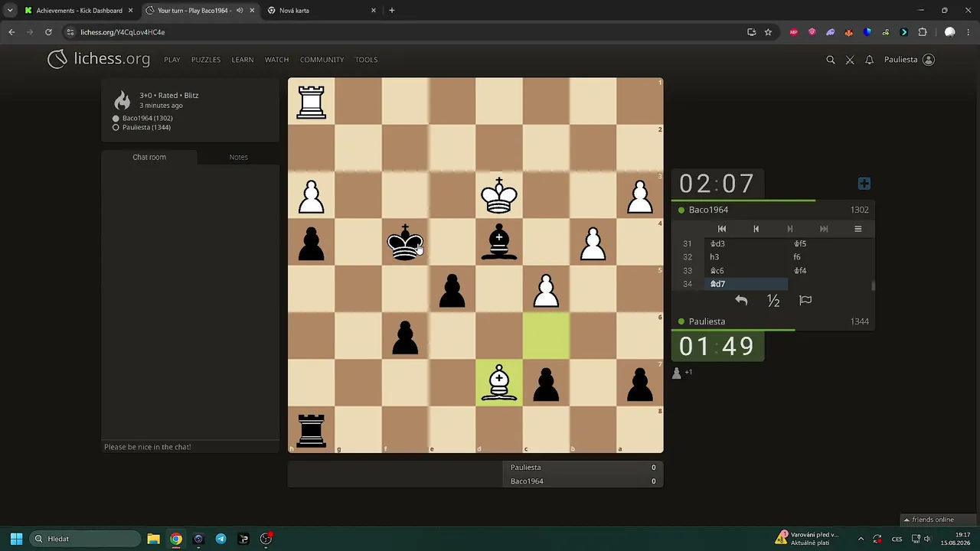Screen dimensions: 980x551
Task: Click the move list scrollbar
Action: (x=873, y=285)
